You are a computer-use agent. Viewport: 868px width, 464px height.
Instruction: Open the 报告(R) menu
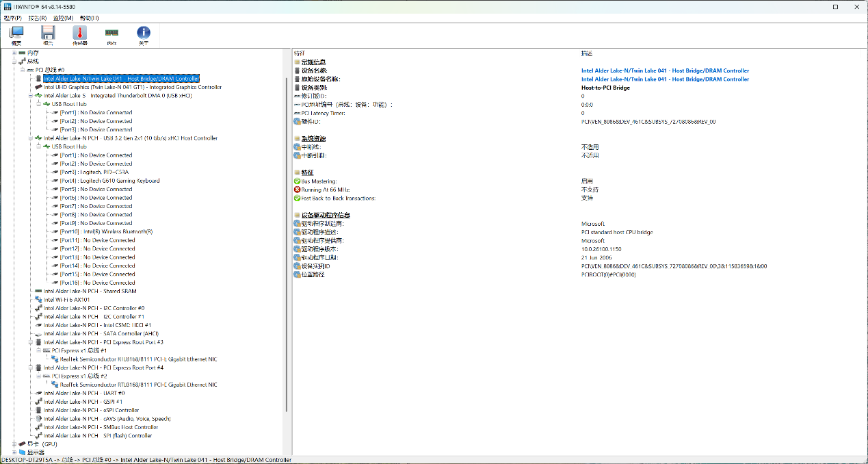(x=38, y=18)
